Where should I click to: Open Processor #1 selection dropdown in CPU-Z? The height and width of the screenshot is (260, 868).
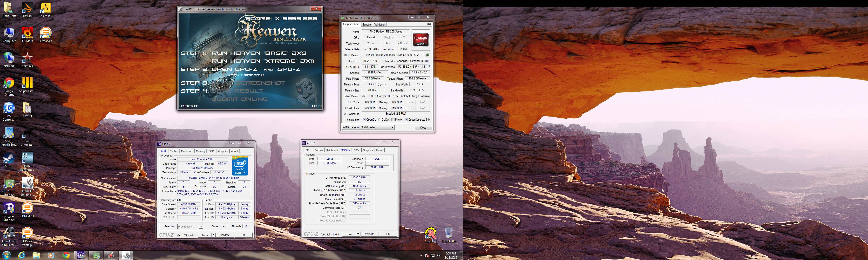coord(190,226)
